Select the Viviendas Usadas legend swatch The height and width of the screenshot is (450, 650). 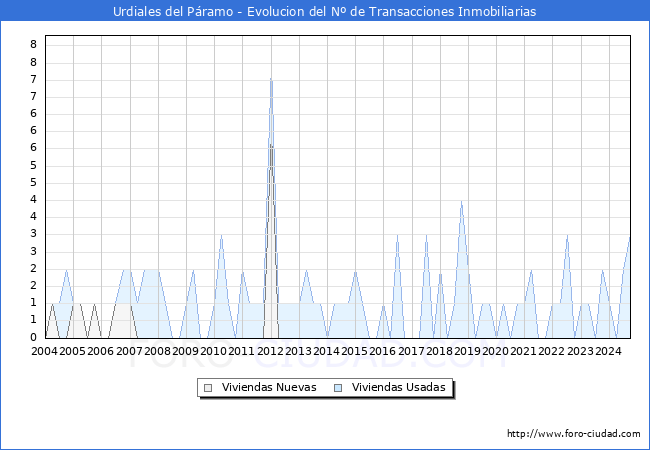pyautogui.click(x=338, y=388)
